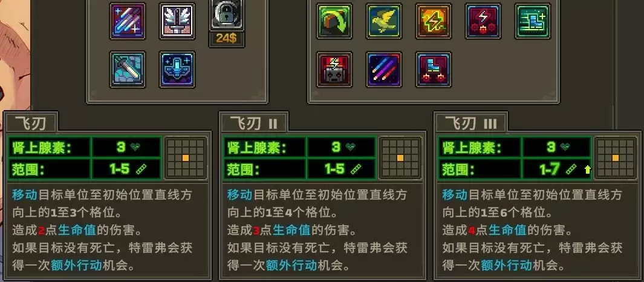Click the winged sword skill icon

coord(177,21)
